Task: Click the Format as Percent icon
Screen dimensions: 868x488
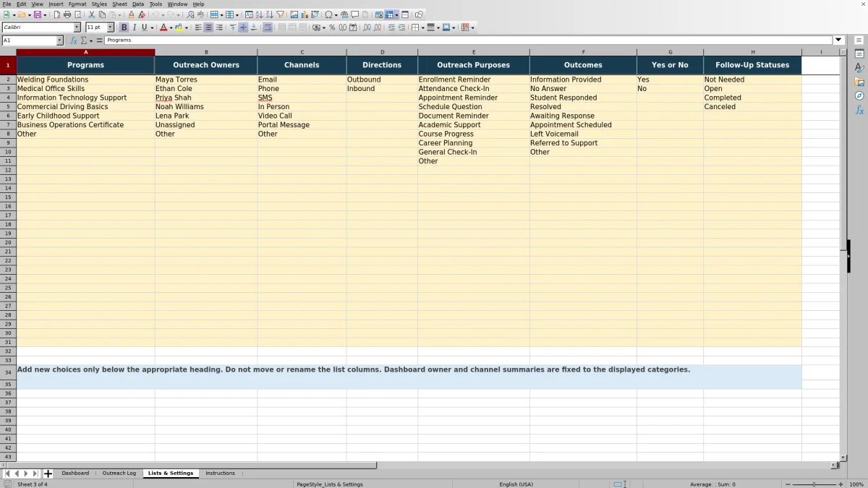Action: [332, 27]
